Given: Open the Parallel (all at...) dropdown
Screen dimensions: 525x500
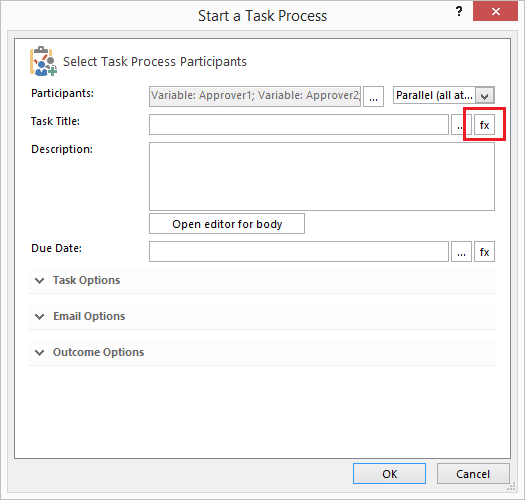Looking at the screenshot, I should (x=444, y=95).
